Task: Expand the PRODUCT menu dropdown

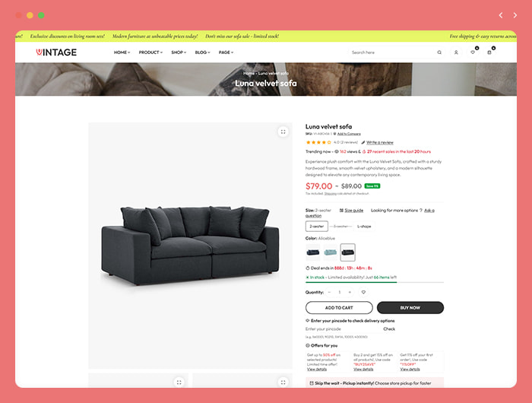Action: point(150,52)
